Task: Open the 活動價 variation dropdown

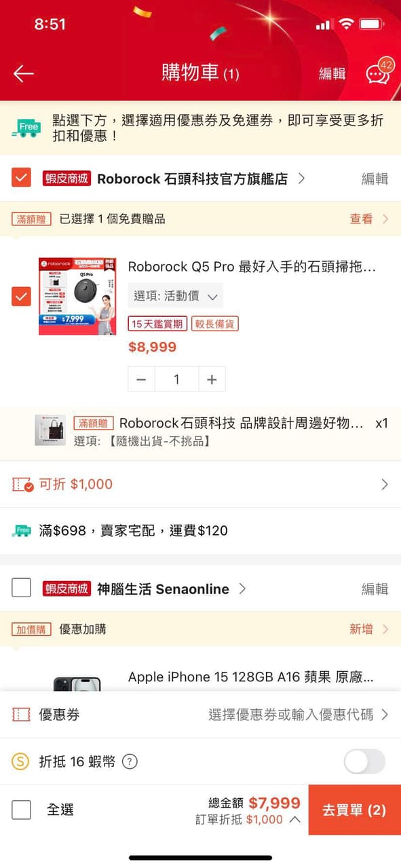Action: pyautogui.click(x=176, y=296)
